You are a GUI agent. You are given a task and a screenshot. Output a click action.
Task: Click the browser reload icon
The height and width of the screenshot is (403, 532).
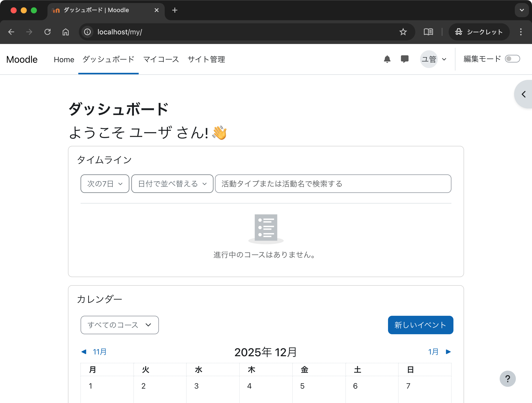pos(47,32)
